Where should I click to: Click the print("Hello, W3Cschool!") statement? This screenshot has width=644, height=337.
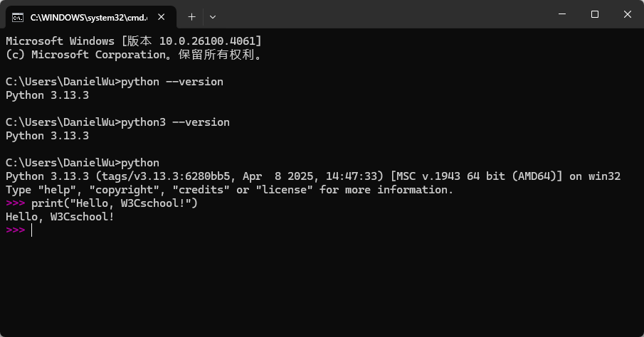pos(115,203)
